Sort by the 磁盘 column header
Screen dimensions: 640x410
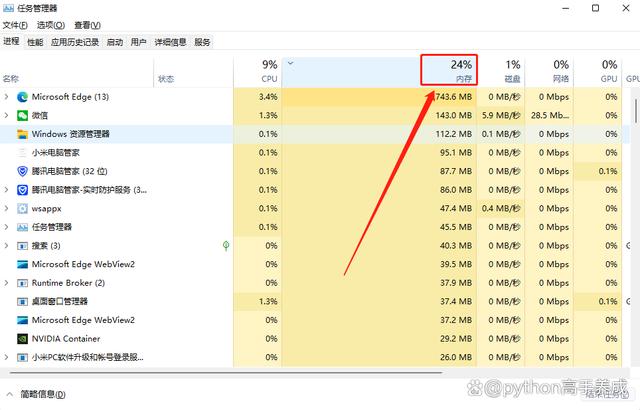click(x=501, y=72)
